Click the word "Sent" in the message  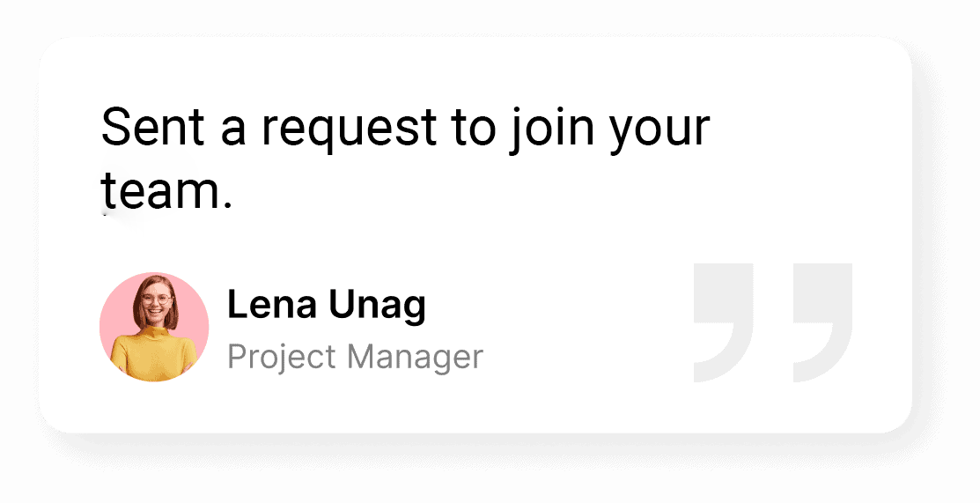click(x=152, y=128)
